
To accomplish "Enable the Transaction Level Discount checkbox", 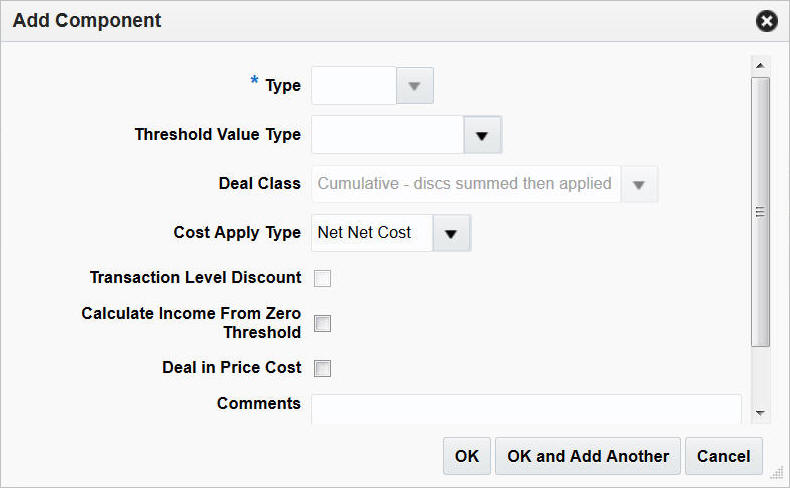I will tap(323, 278).
